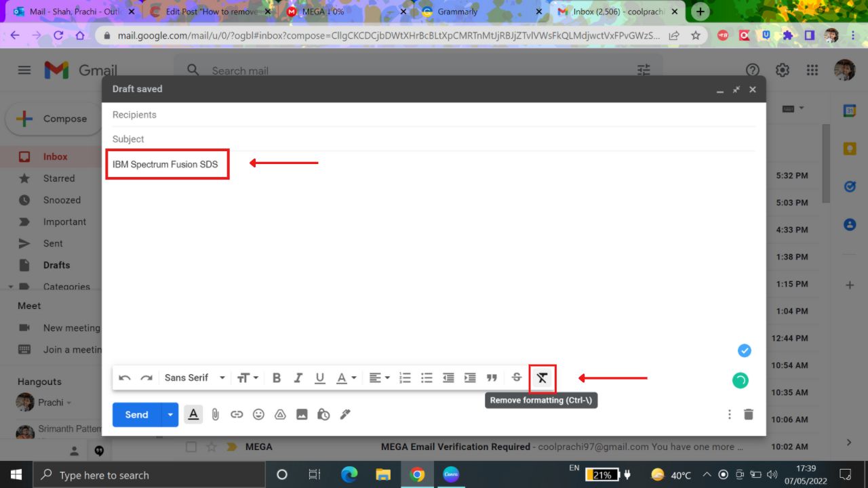This screenshot has height=488, width=868.
Task: Open More options in compose window
Action: coord(730,414)
